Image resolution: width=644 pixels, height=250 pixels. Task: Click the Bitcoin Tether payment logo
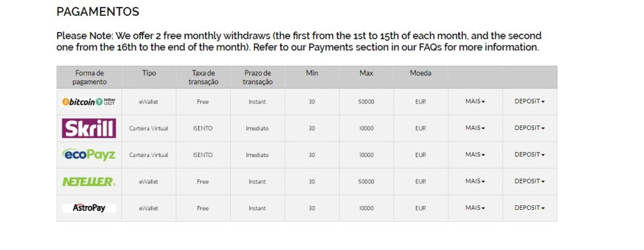coord(89,102)
